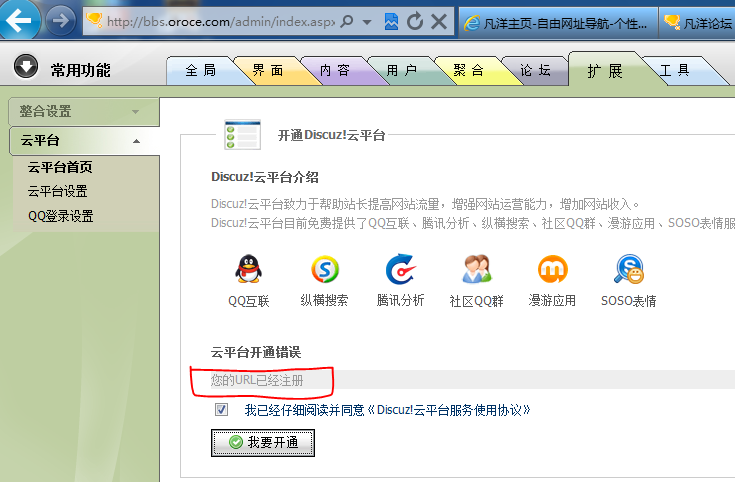Click the site favicon in the address bar
This screenshot has width=735, height=482.
click(x=94, y=20)
